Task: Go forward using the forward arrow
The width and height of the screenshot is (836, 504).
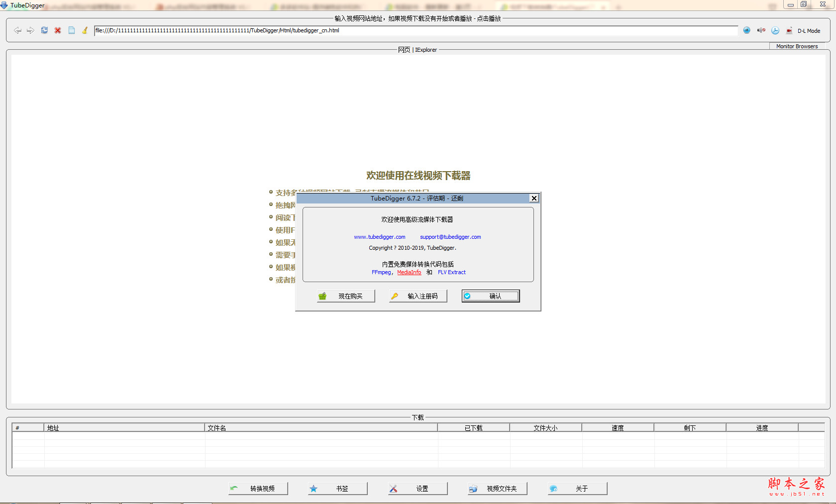Action: (x=30, y=30)
